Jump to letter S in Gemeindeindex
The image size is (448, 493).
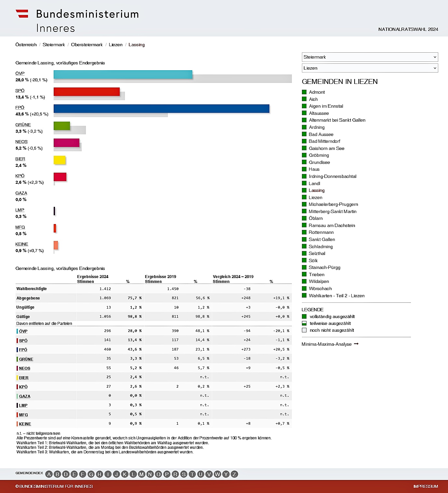[x=184, y=474]
